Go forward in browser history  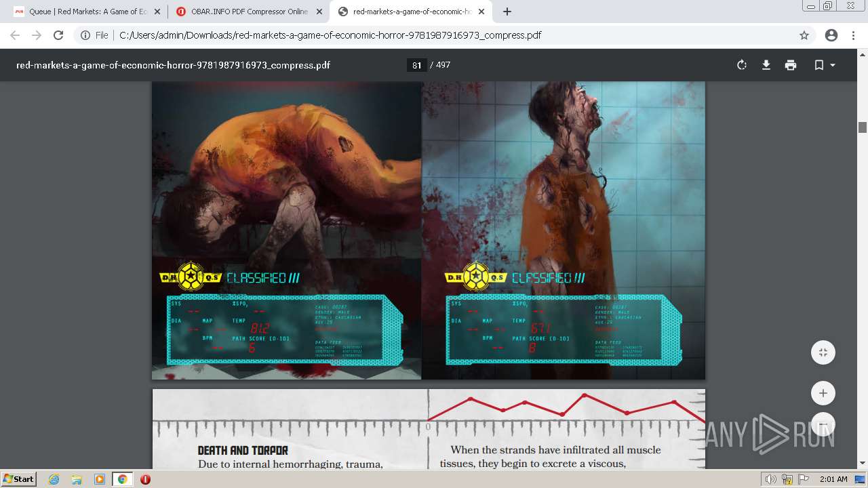(x=37, y=35)
